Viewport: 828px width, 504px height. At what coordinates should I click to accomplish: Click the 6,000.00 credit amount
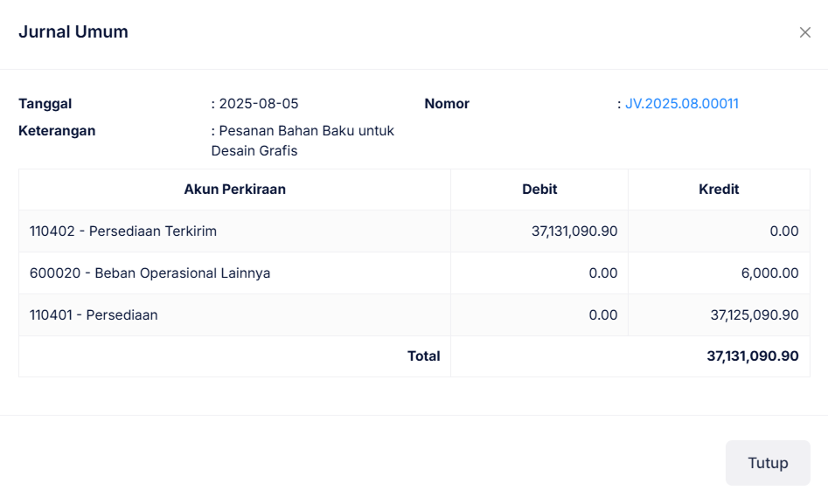[x=769, y=273]
